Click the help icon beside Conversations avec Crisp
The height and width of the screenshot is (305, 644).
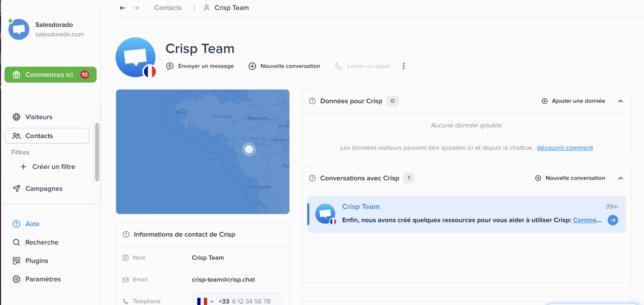(x=312, y=178)
